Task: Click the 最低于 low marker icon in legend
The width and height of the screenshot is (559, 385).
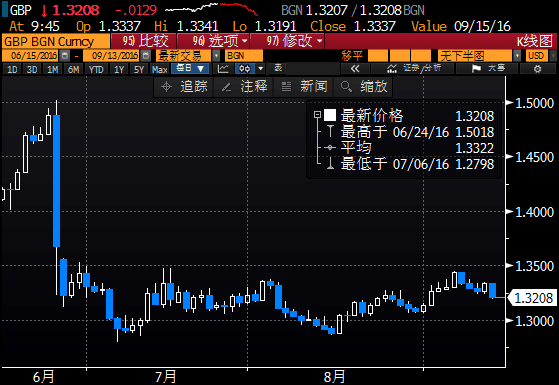Action: (x=330, y=163)
